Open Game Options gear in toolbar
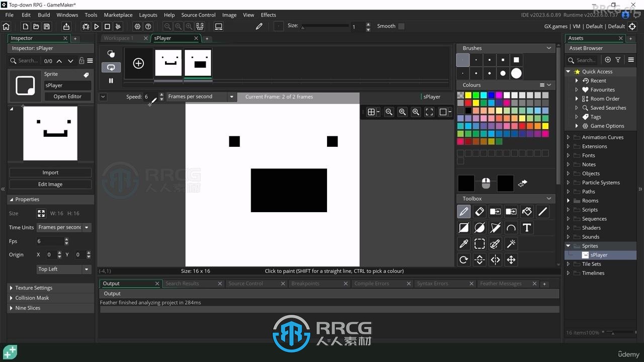644x362 pixels. click(x=137, y=26)
